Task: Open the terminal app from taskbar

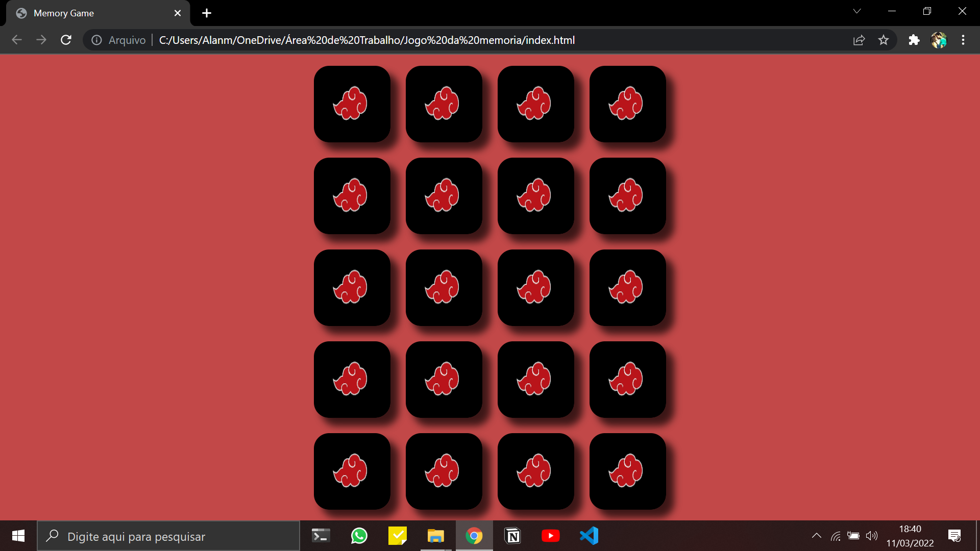Action: point(321,536)
